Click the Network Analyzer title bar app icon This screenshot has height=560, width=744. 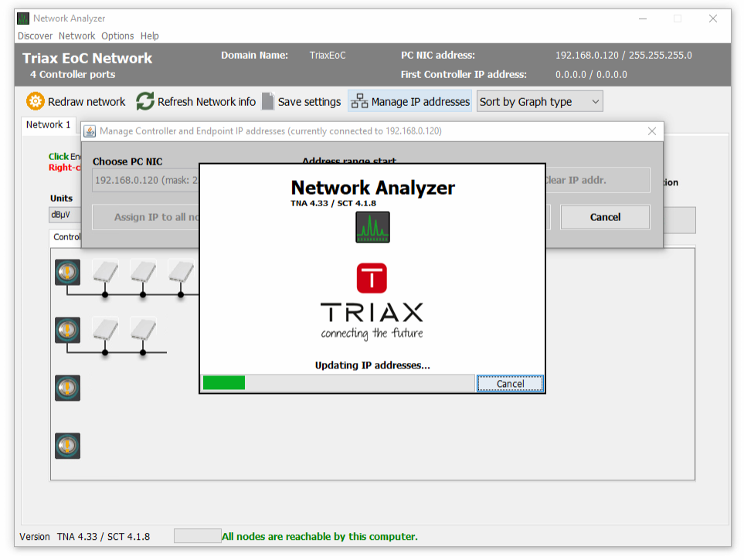click(x=23, y=19)
